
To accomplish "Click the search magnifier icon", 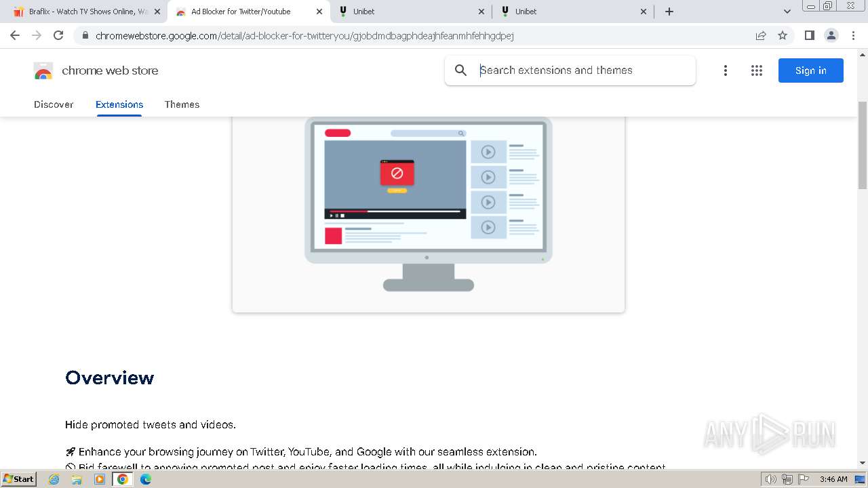I will [x=461, y=70].
